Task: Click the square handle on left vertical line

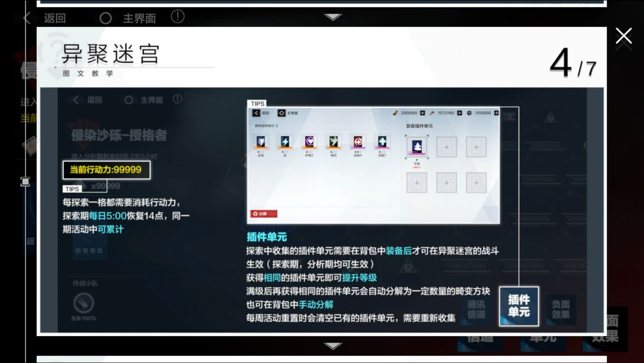Action: click(x=26, y=181)
